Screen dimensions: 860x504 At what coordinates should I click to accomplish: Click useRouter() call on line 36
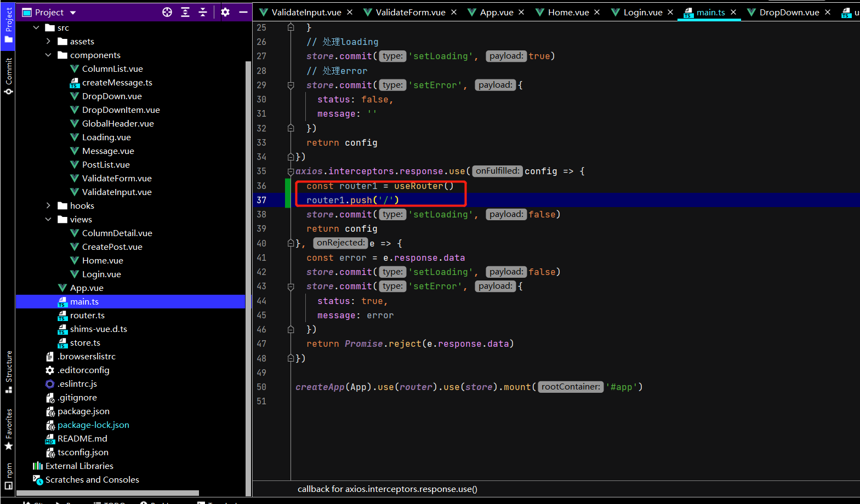coord(424,186)
